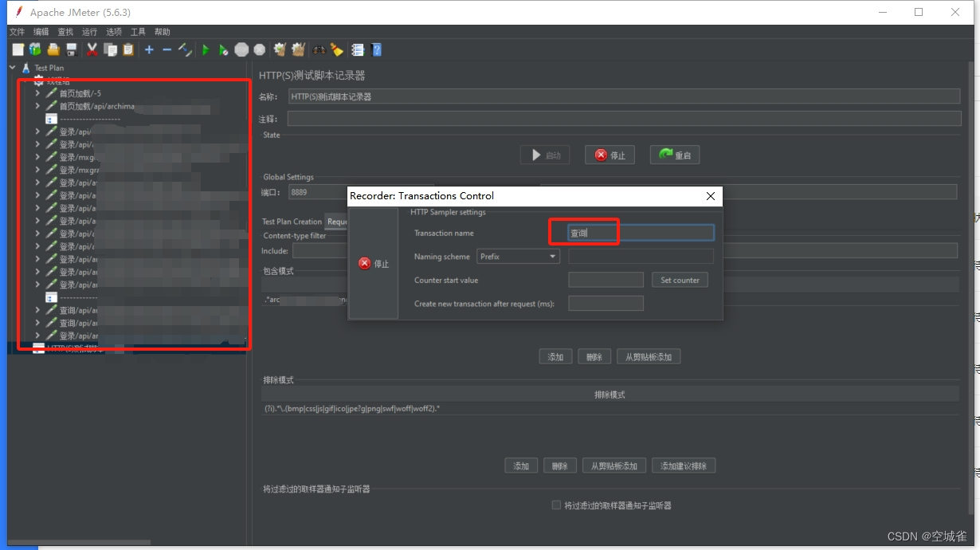Click the 停止 button in State section
The image size is (980, 550).
click(x=610, y=155)
